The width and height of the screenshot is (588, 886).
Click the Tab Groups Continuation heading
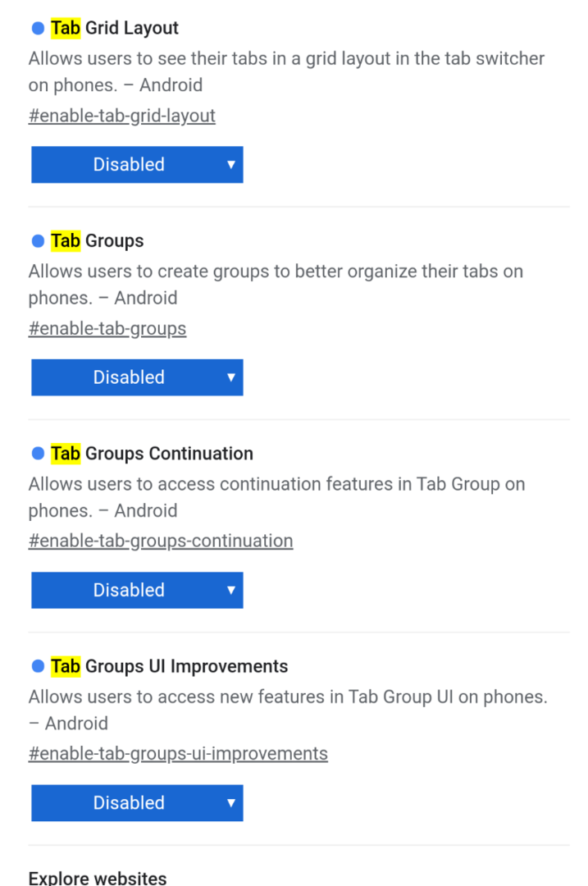click(x=152, y=454)
